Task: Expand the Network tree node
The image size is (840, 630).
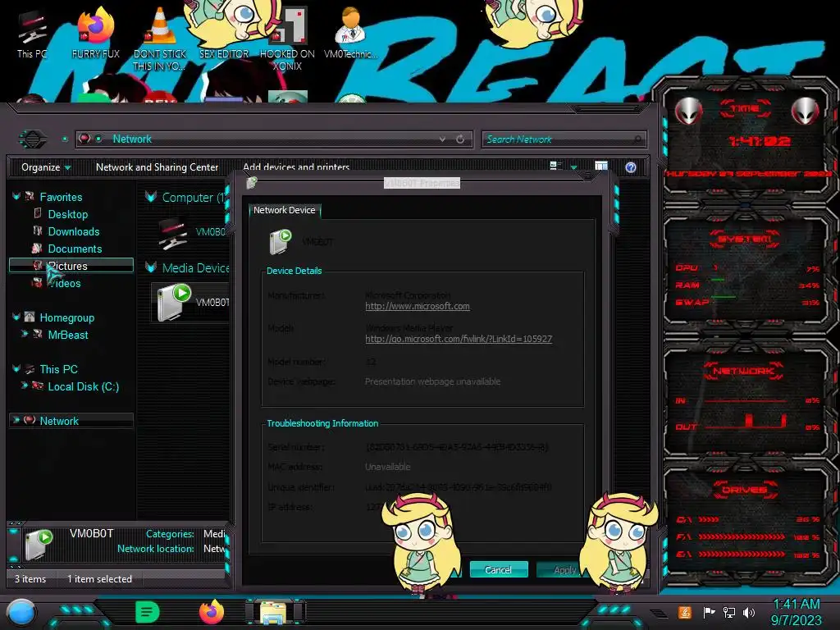Action: pyautogui.click(x=16, y=421)
